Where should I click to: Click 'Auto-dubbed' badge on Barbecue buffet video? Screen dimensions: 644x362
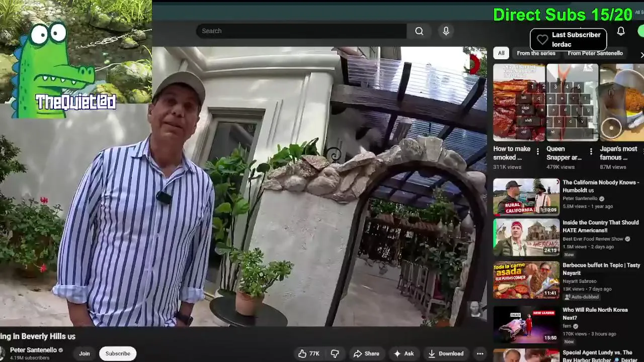(581, 297)
